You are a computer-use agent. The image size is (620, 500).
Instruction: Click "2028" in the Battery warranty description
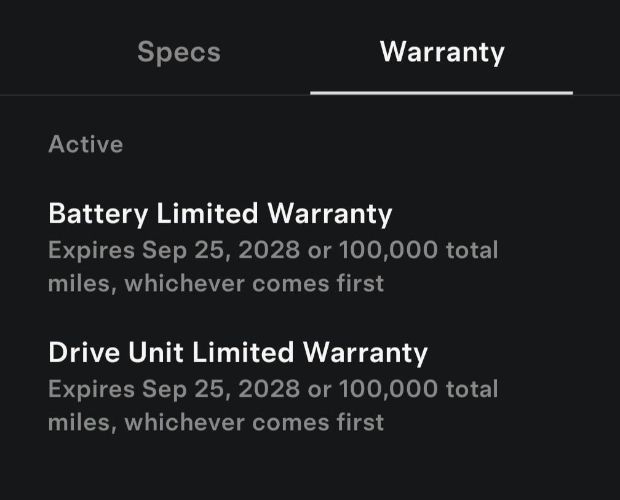266,249
